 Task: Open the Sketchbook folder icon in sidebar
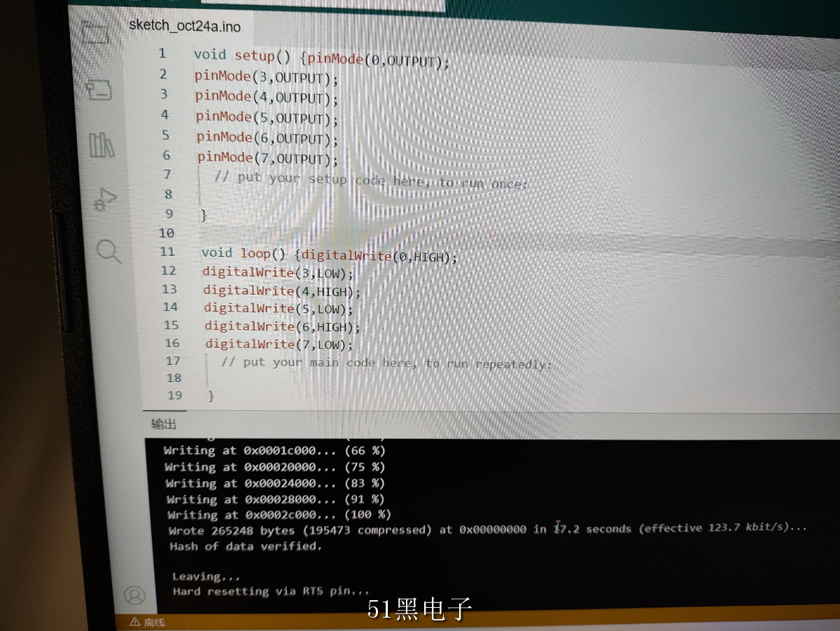pos(94,32)
